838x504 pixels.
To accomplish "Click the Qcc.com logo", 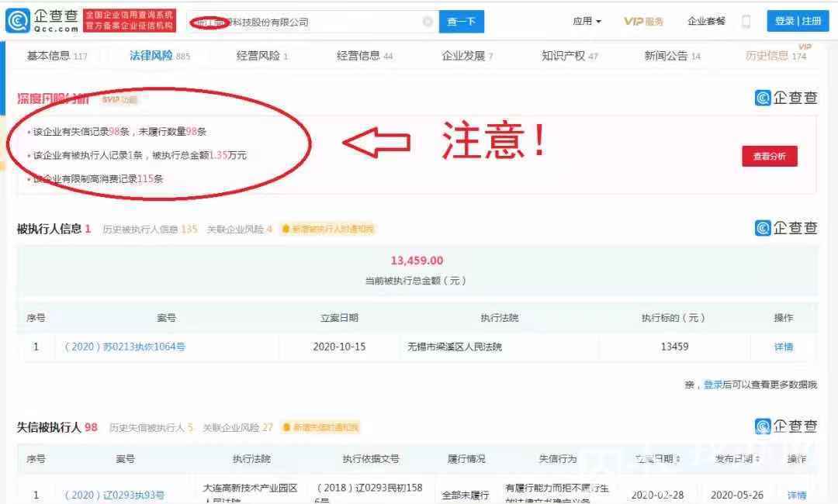I will [x=42, y=21].
